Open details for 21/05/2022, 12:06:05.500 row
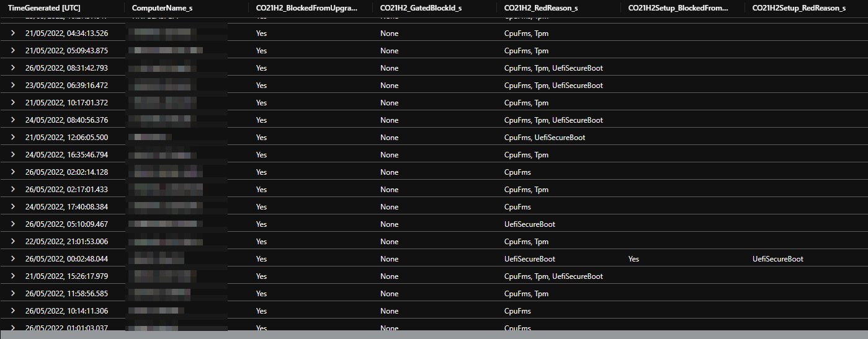This screenshot has height=339, width=868. coord(12,138)
